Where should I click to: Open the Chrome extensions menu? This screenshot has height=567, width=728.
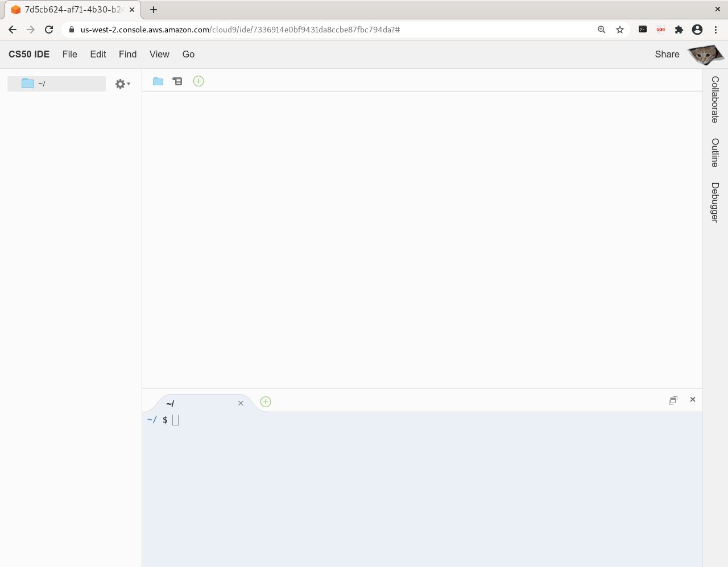(x=679, y=30)
